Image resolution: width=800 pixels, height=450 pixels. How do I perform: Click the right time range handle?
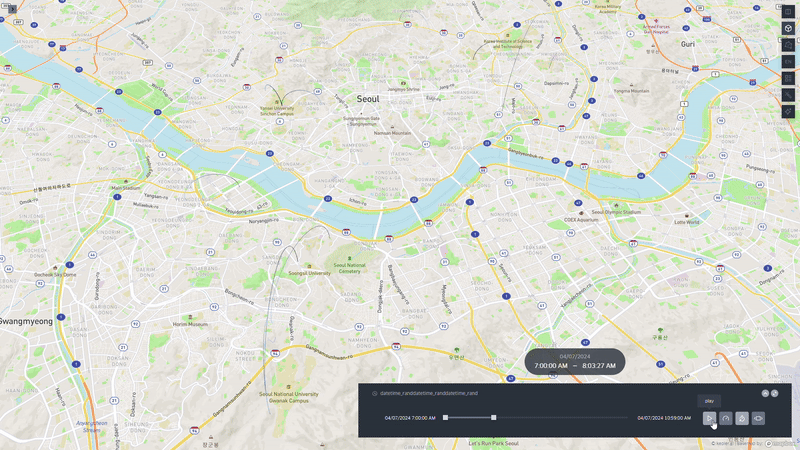point(493,418)
